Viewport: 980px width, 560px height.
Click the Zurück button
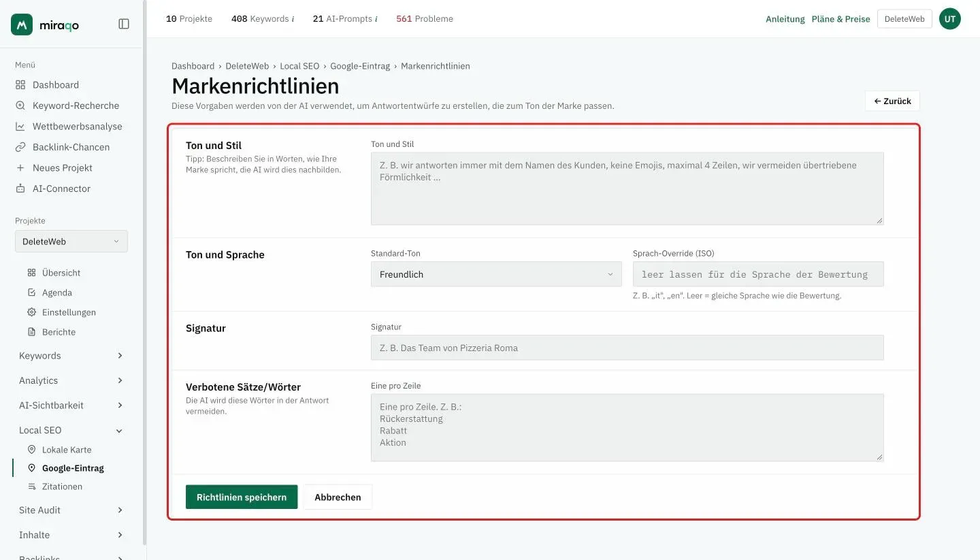click(892, 101)
